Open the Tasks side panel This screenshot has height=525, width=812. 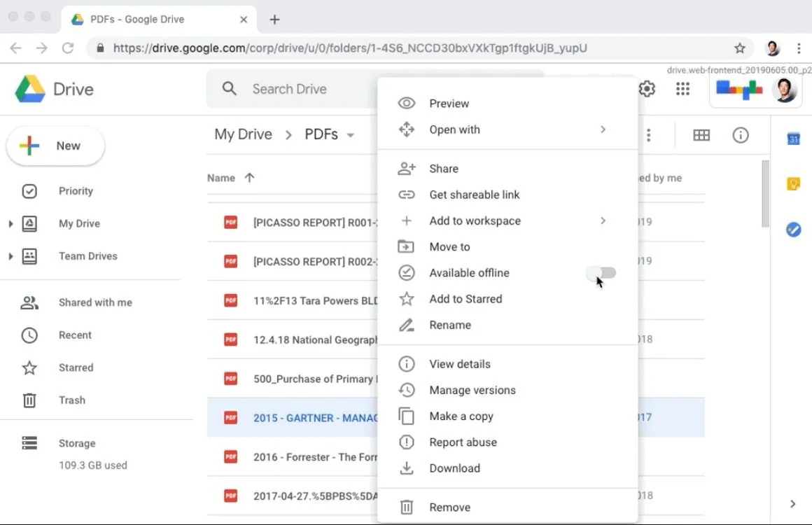(x=793, y=230)
